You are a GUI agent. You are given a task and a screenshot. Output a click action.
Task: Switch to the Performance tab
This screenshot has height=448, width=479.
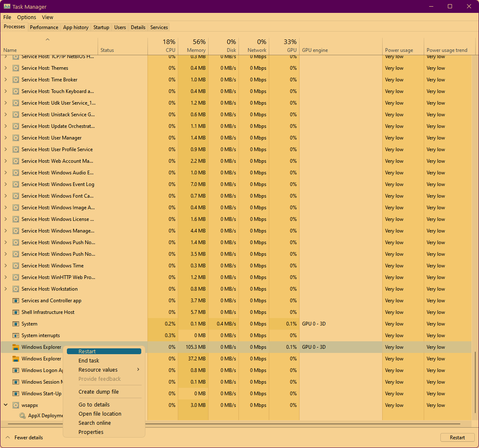[44, 27]
